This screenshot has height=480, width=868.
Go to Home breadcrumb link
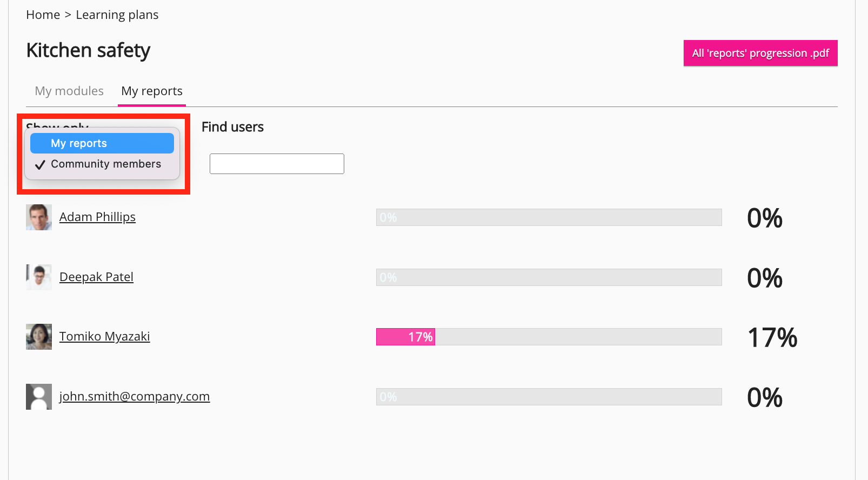(43, 15)
